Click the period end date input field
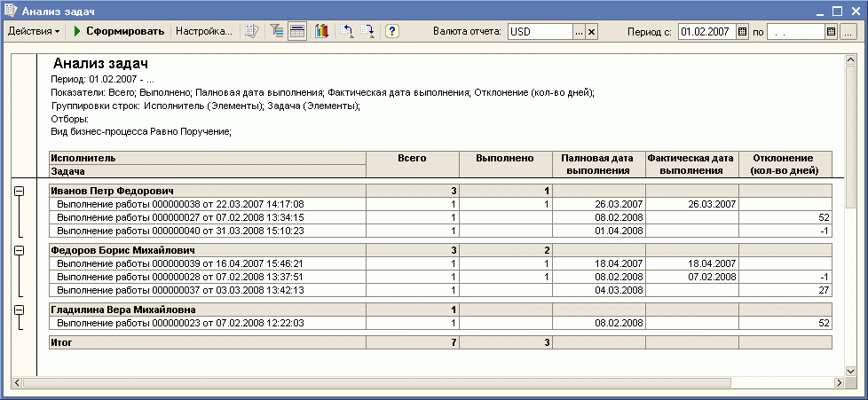This screenshot has height=400, width=868. click(x=795, y=31)
